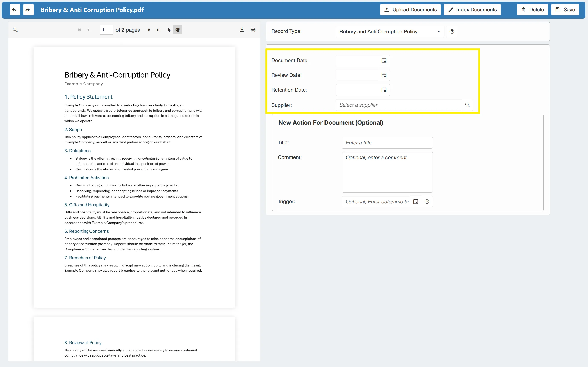The height and width of the screenshot is (367, 588).
Task: Save the document record
Action: pyautogui.click(x=565, y=10)
